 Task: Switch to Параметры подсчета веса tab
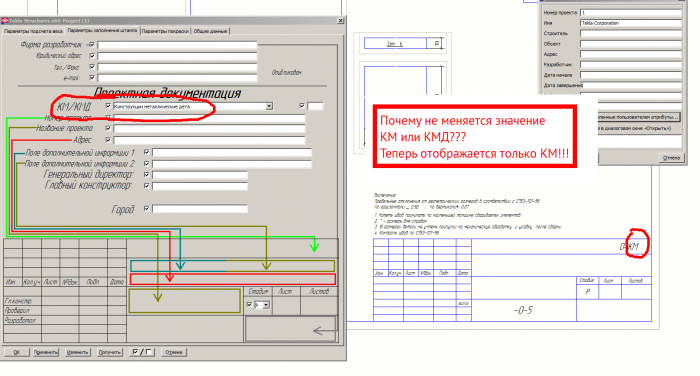click(x=33, y=31)
